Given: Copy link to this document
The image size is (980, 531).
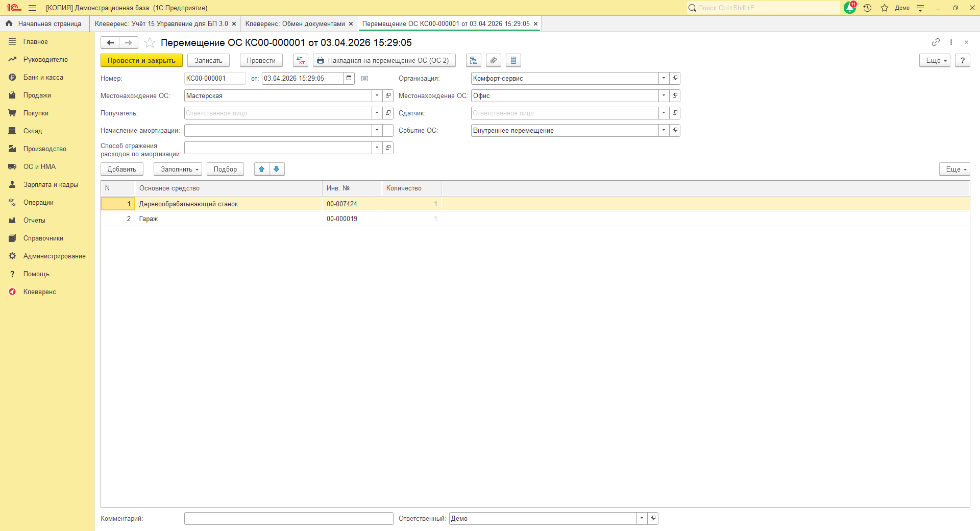Looking at the screenshot, I should tap(936, 42).
